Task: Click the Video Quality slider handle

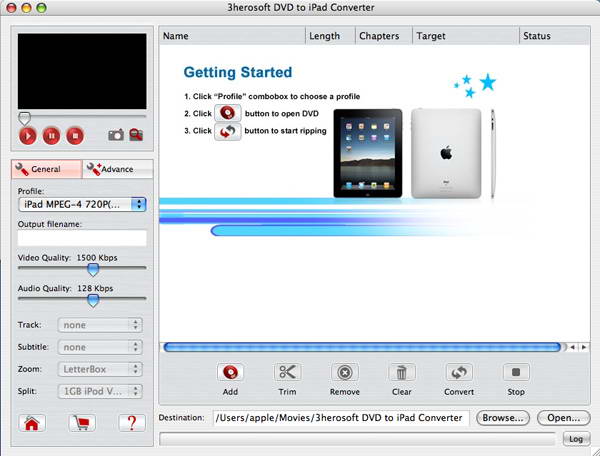Action: click(93, 270)
